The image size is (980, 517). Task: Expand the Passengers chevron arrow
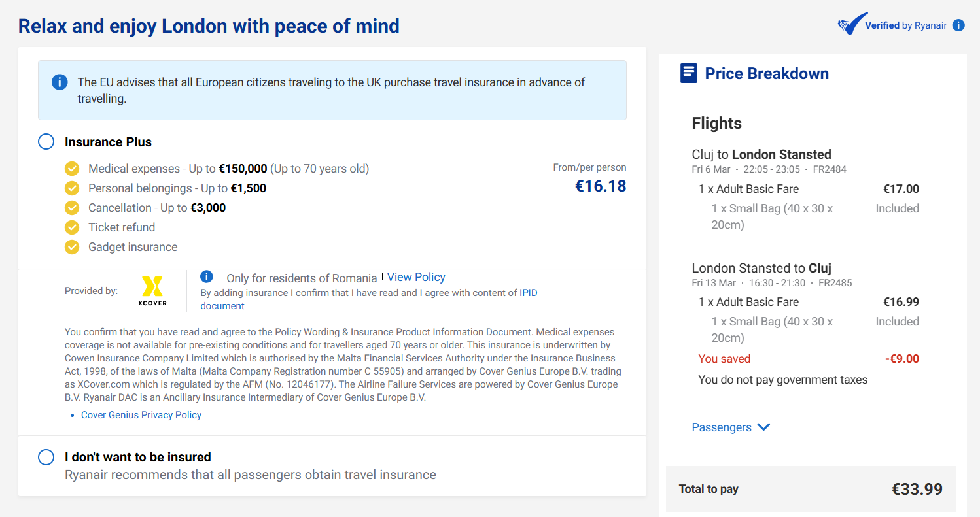[x=763, y=427]
